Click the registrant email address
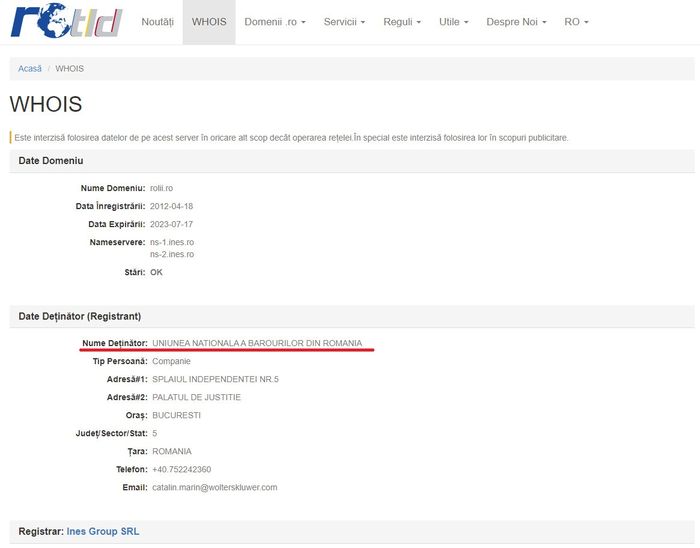Screen dimensions: 700x548 215,487
